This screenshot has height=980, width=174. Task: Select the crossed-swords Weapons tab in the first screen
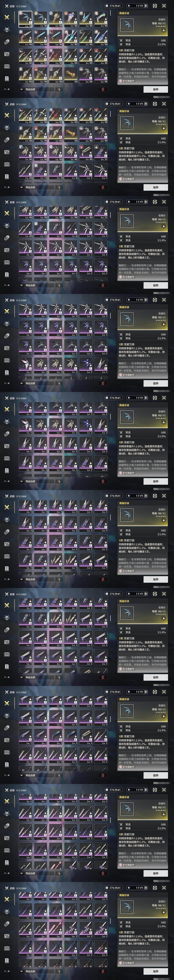pyautogui.click(x=7, y=18)
